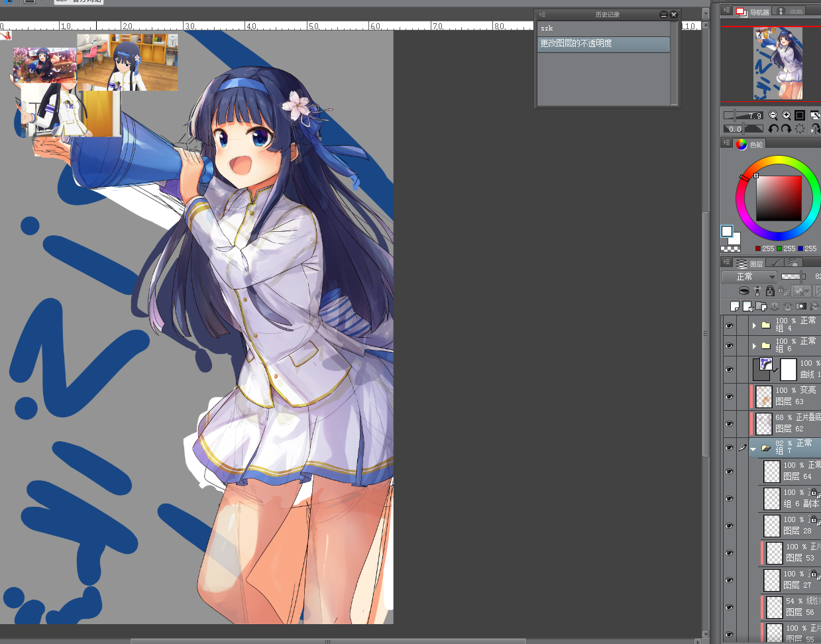Click the Navigator preview thumbnail

tap(778, 64)
